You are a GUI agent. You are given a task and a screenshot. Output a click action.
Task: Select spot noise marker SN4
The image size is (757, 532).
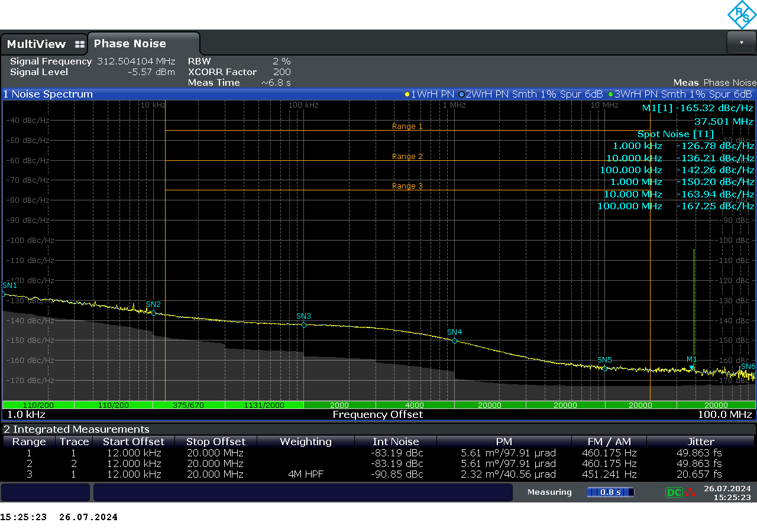[x=454, y=340]
